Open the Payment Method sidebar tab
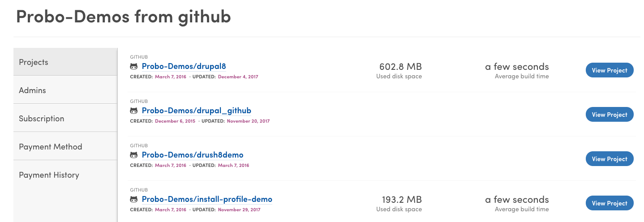The height and width of the screenshot is (222, 644). point(65,146)
